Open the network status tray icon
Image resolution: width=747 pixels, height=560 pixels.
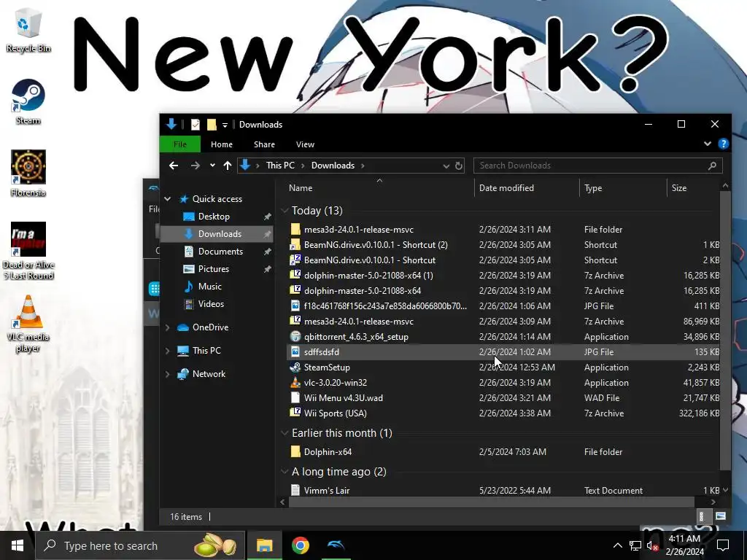[x=635, y=545]
